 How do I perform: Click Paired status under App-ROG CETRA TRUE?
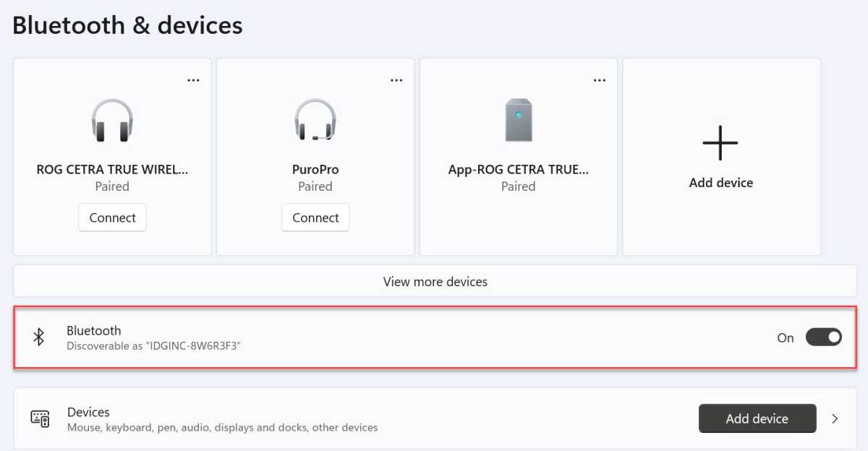519,186
